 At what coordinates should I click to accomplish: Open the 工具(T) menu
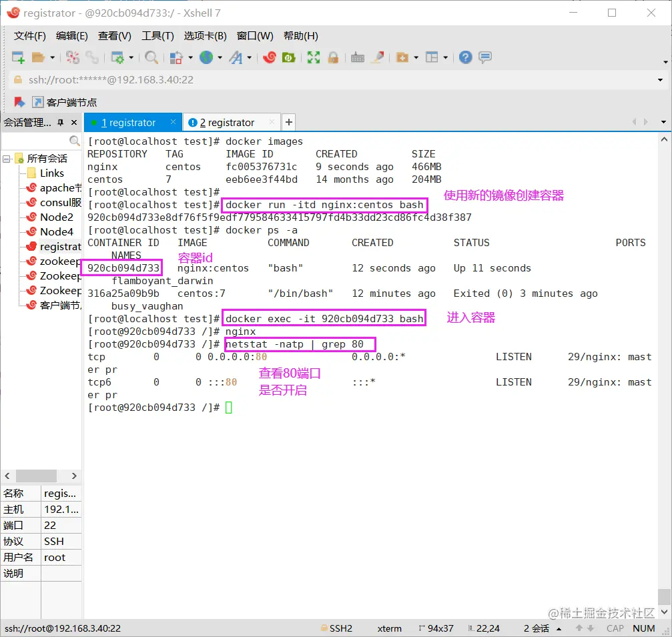click(157, 36)
